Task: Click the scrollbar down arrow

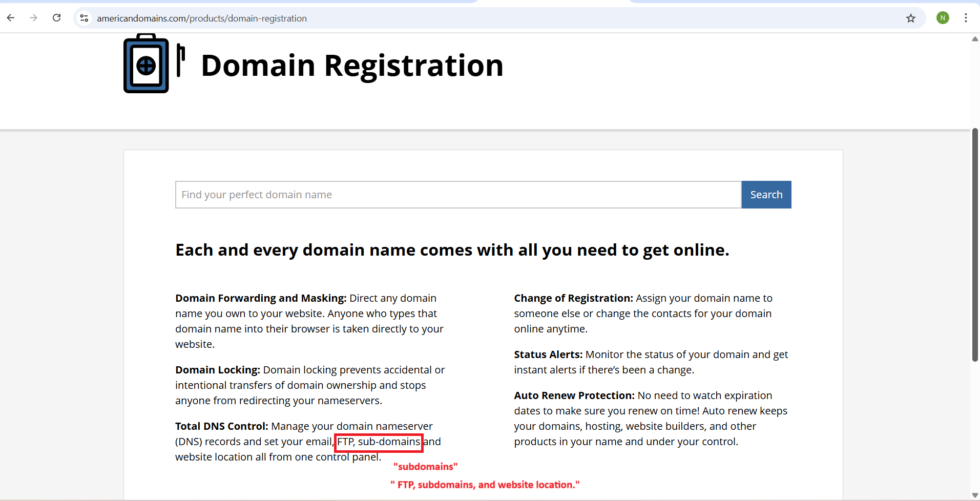Action: pos(975,495)
